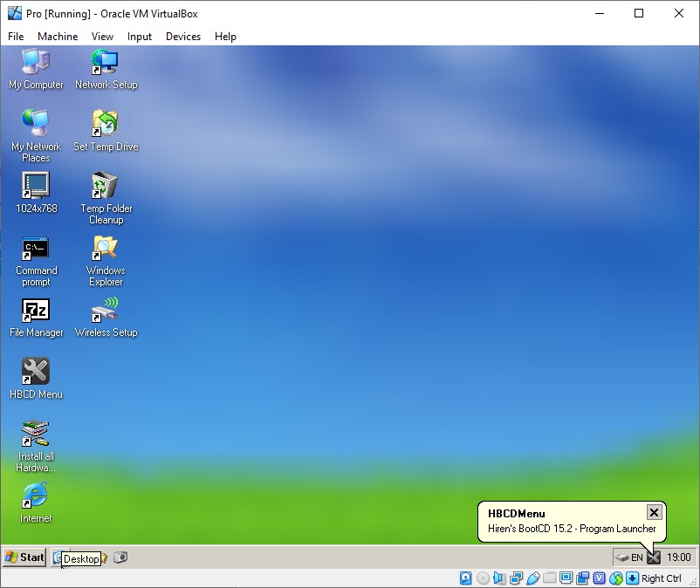Open the File menu
This screenshot has height=588, width=700.
coord(16,37)
